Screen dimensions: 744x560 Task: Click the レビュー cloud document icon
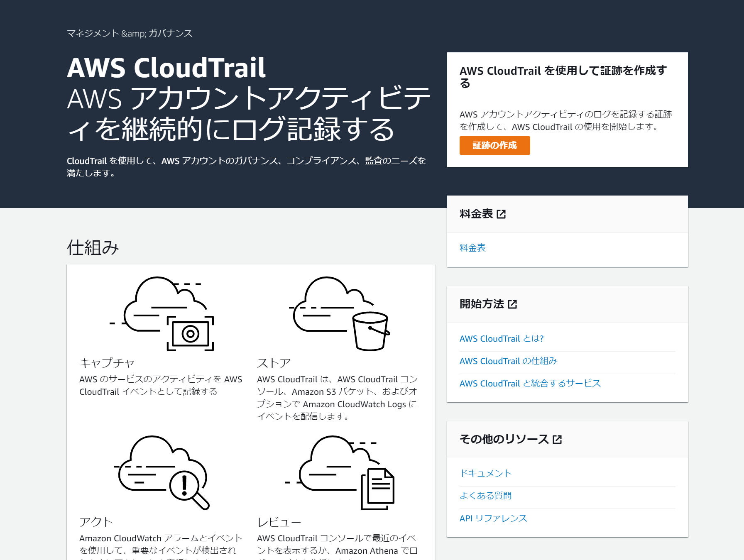(340, 473)
